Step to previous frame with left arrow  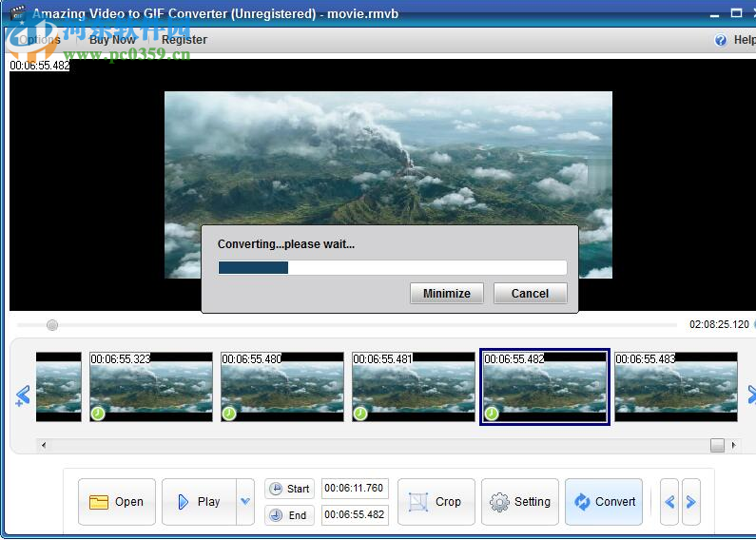click(669, 501)
